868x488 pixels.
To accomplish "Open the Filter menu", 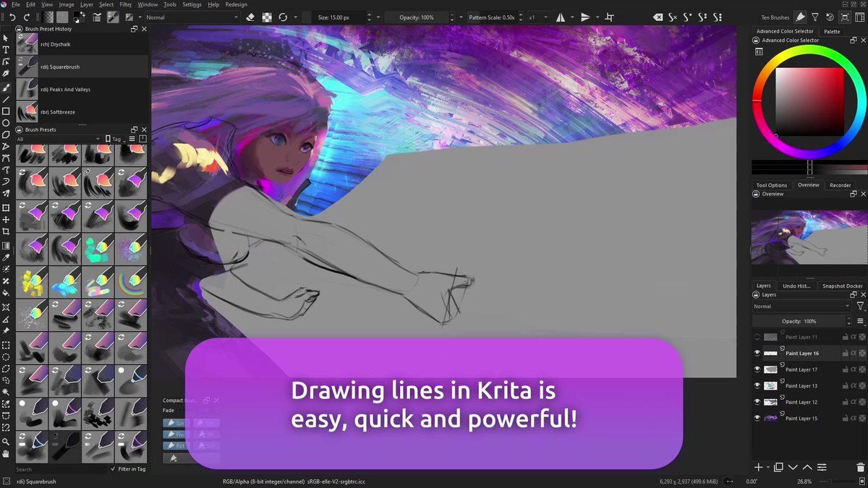I will point(126,4).
